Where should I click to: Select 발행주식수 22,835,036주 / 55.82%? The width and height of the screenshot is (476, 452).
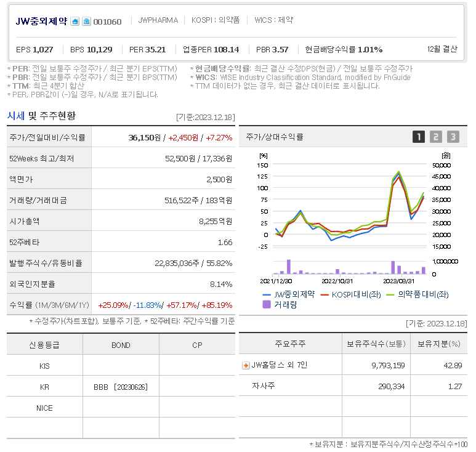point(193,264)
